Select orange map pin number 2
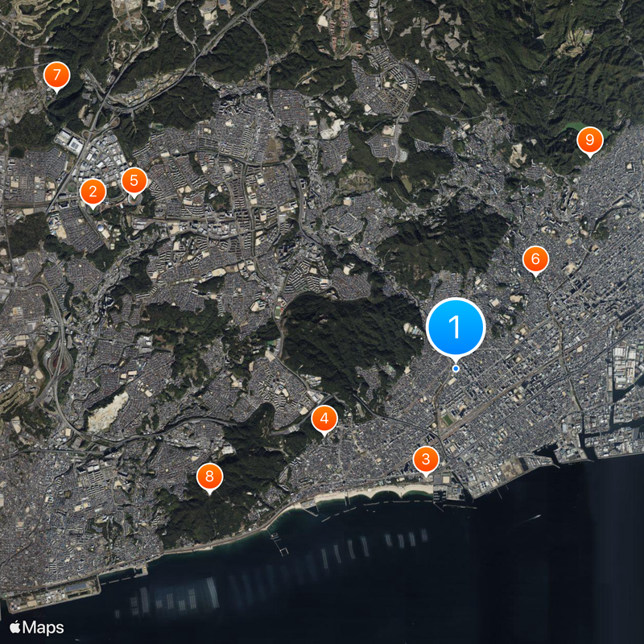The height and width of the screenshot is (644, 644). click(x=93, y=192)
